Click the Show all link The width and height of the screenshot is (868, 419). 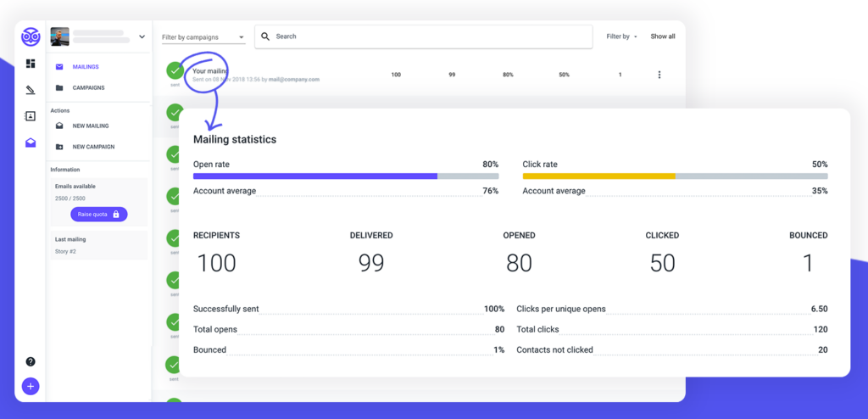663,36
